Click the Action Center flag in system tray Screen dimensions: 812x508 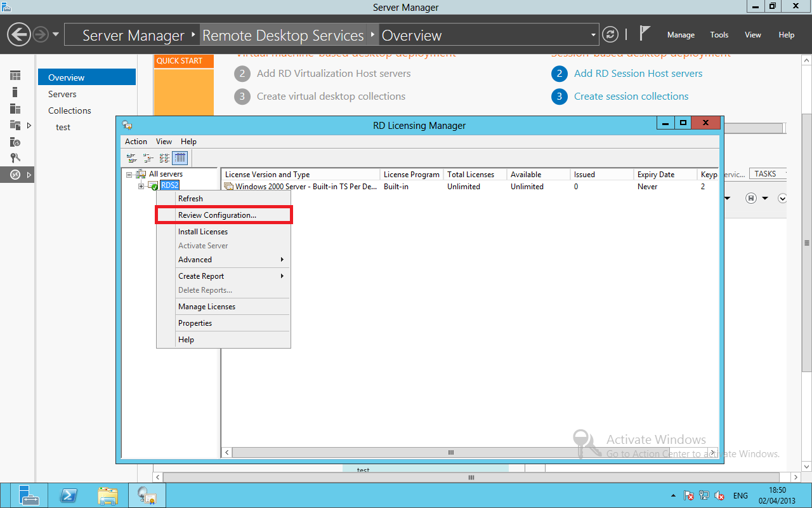[x=689, y=495]
